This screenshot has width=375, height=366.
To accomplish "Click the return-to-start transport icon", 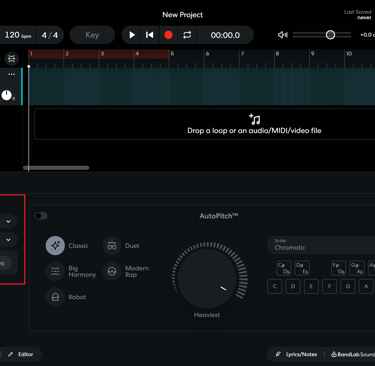I will point(150,35).
